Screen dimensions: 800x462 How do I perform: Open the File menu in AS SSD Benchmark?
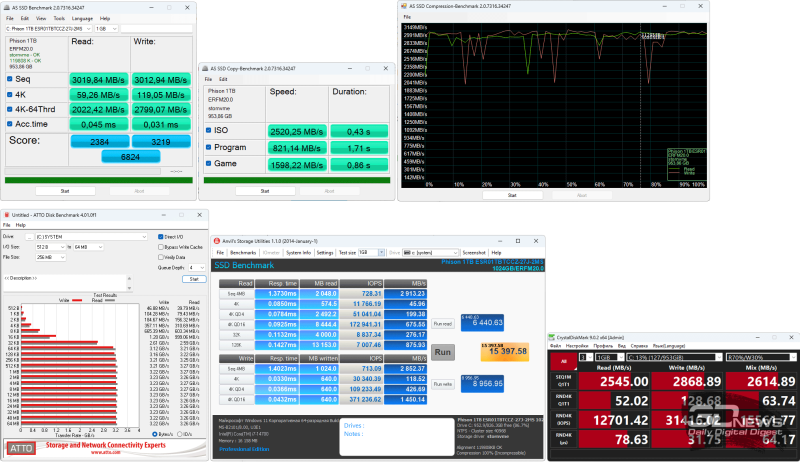pyautogui.click(x=10, y=18)
